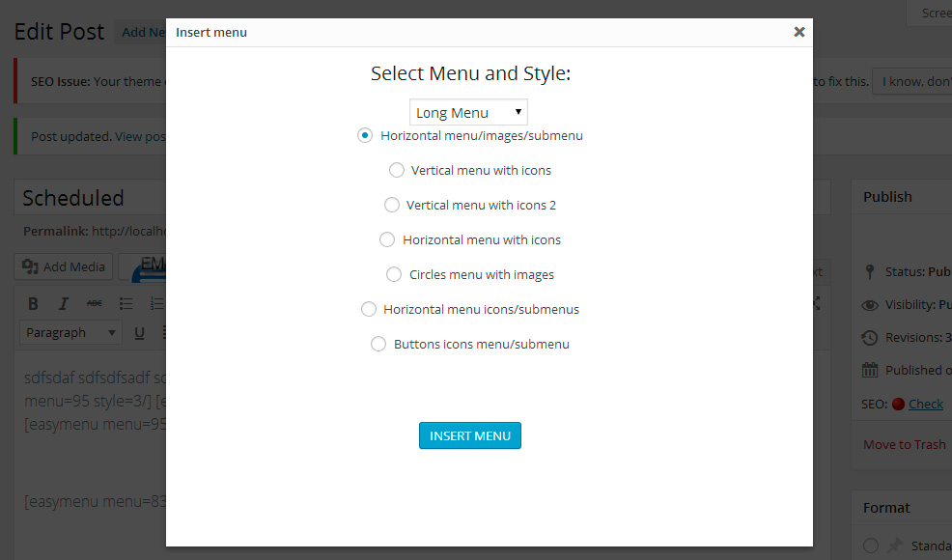Viewport: 952px width, 560px height.
Task: Select Buttons icons menu/submenu radio
Action: tap(378, 345)
